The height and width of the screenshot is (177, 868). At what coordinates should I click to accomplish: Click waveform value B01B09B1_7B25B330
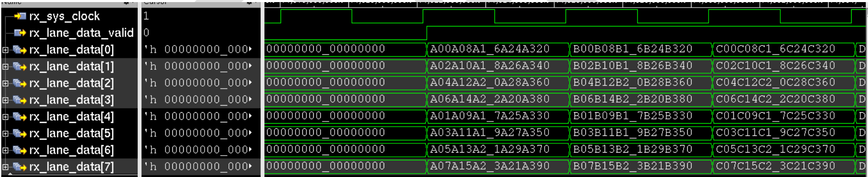point(633,116)
